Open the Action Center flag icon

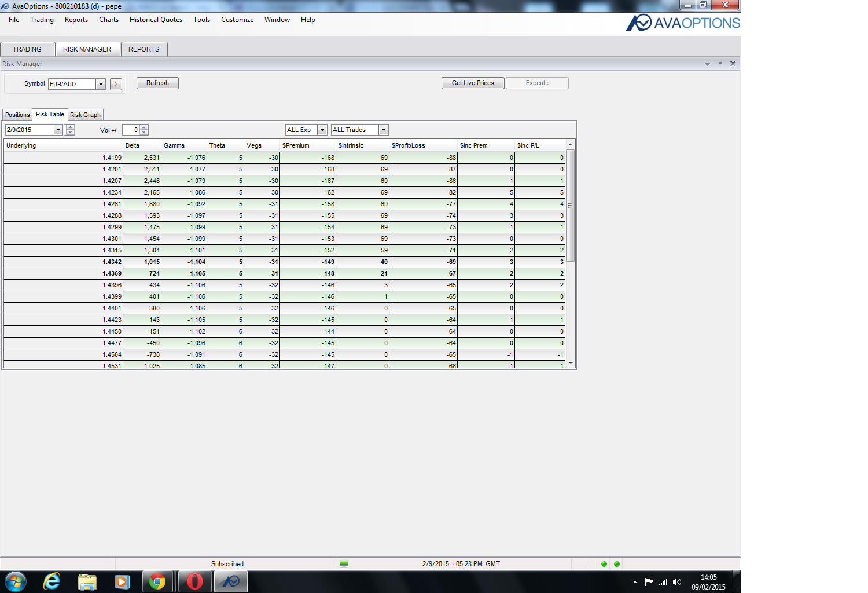click(x=649, y=582)
